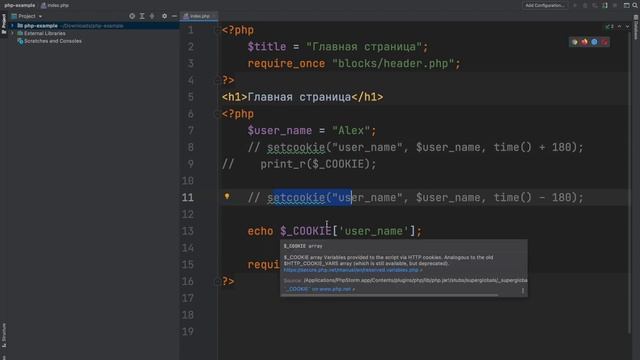
Task: Click the Listen for PHP Debug Connections icon
Action: tap(605, 5)
